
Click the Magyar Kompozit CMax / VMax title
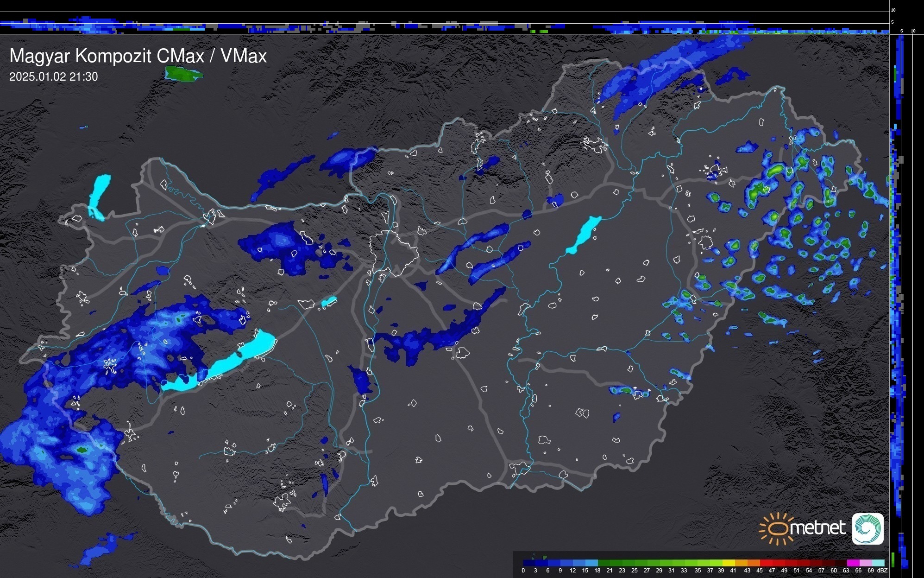(x=138, y=56)
